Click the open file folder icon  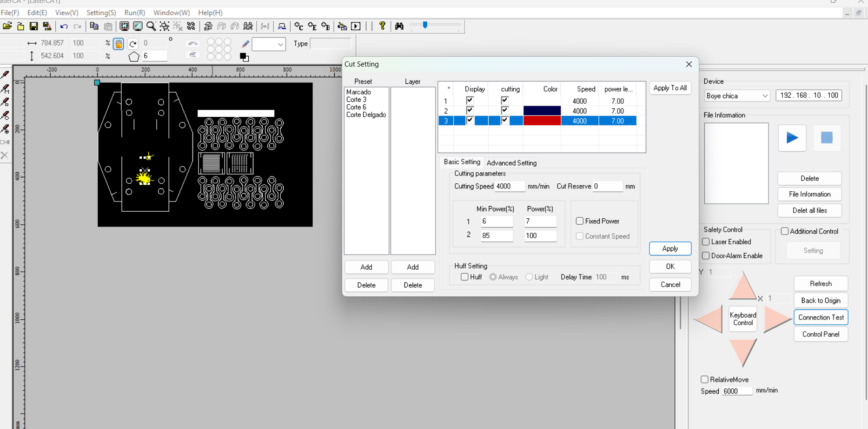point(7,26)
